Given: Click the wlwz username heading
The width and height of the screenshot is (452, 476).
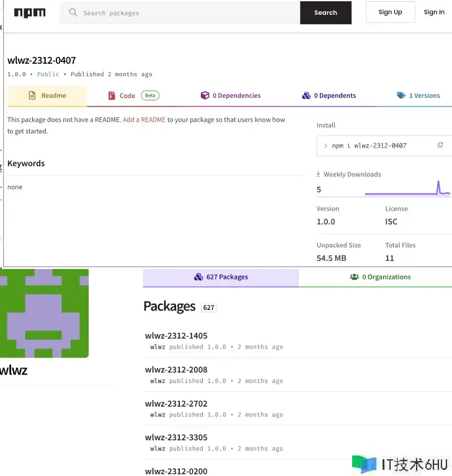Looking at the screenshot, I should point(14,371).
